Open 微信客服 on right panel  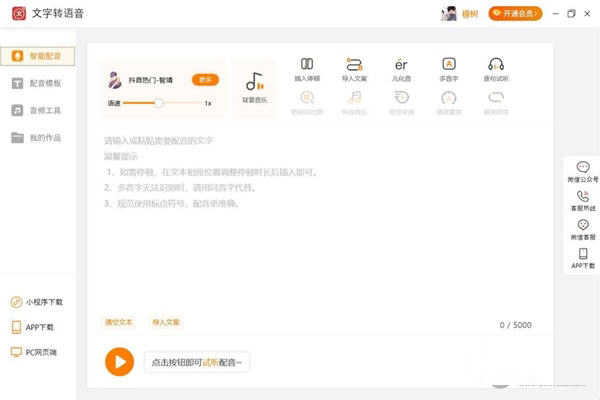click(x=583, y=230)
